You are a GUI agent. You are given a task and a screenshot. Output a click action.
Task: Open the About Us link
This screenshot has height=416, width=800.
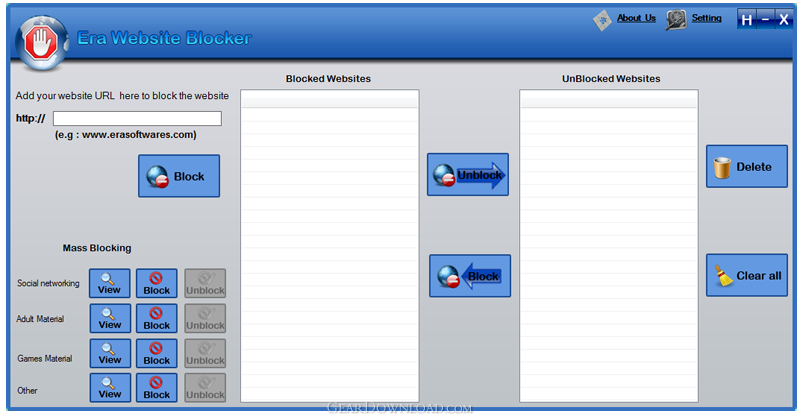[x=636, y=18]
